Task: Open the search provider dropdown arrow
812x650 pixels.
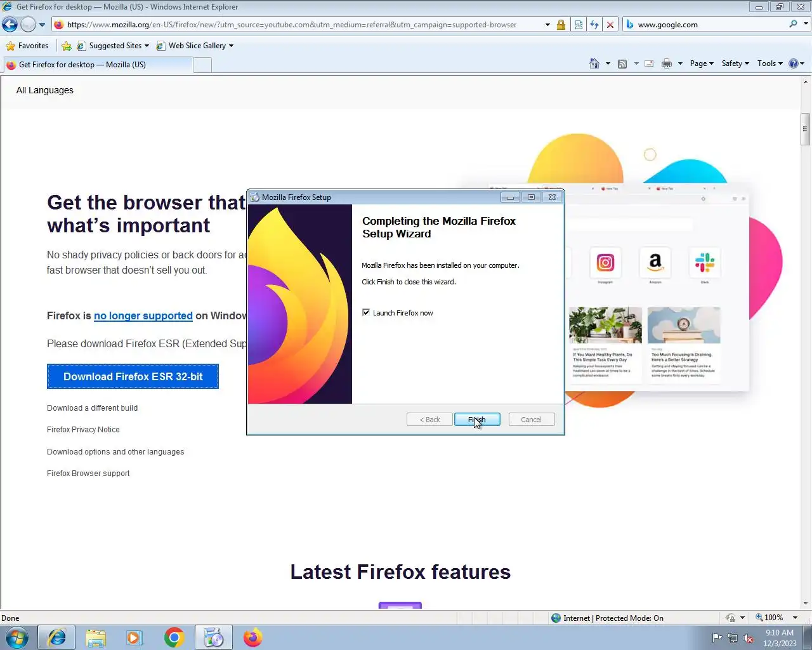Action: click(x=806, y=24)
